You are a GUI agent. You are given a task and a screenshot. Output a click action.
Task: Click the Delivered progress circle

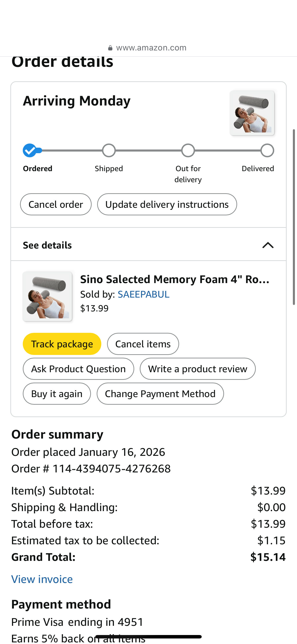[x=267, y=150]
